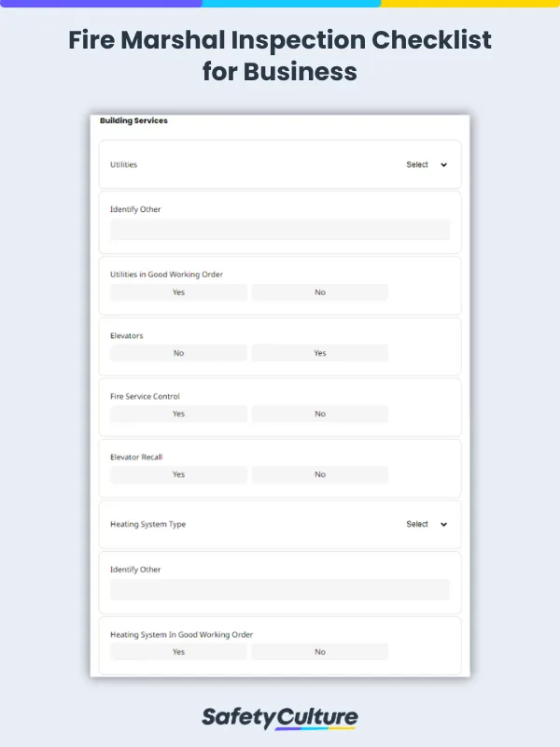560x747 pixels.
Task: Click the Building Services section header
Action: point(131,120)
